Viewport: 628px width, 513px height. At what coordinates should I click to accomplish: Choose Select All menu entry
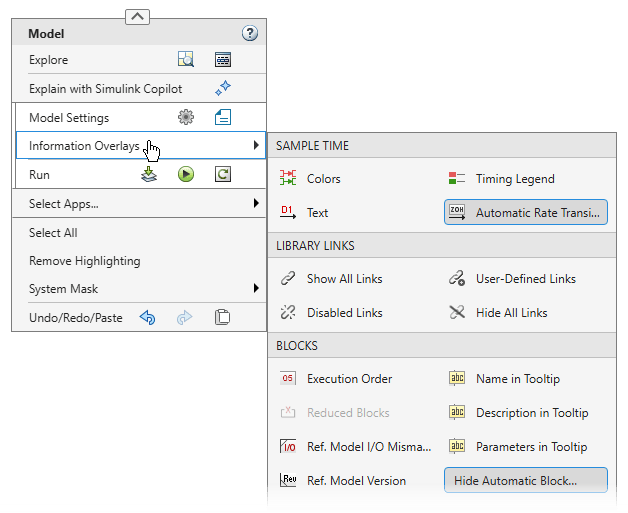tap(139, 233)
